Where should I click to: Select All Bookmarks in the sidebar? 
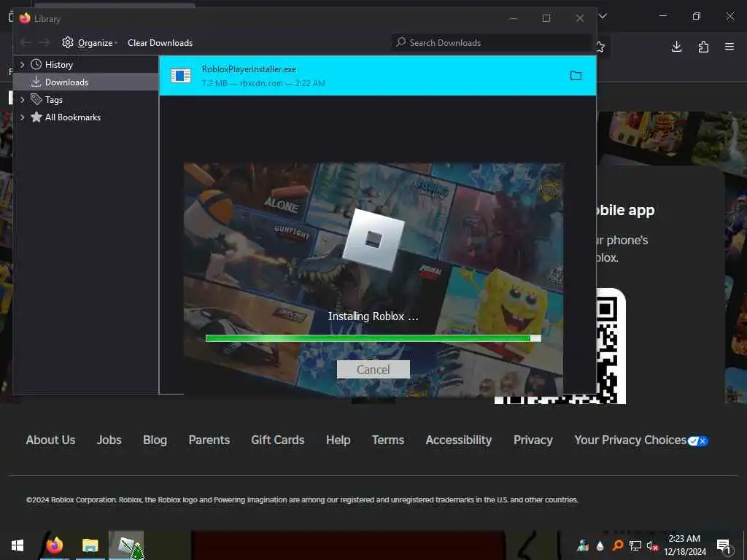click(72, 117)
